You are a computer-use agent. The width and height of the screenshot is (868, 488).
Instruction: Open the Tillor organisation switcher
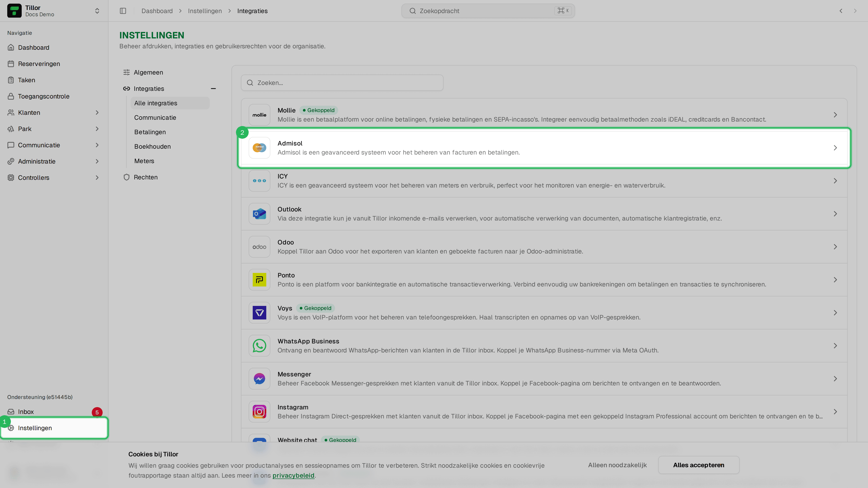[x=54, y=11]
